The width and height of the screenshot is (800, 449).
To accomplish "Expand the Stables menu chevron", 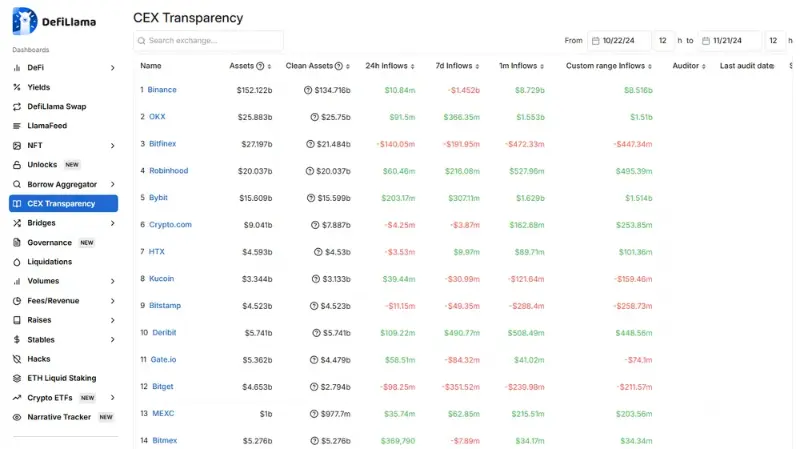I will (112, 339).
